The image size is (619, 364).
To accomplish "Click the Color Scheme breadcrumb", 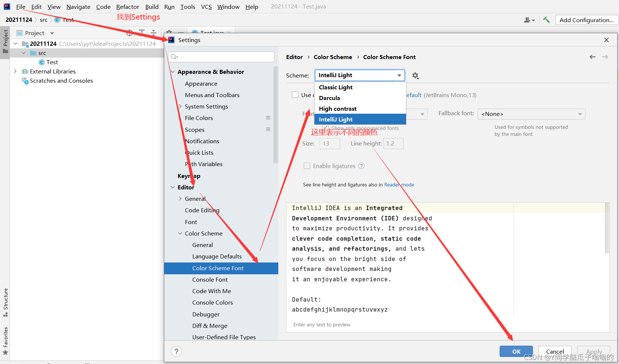I will [333, 57].
